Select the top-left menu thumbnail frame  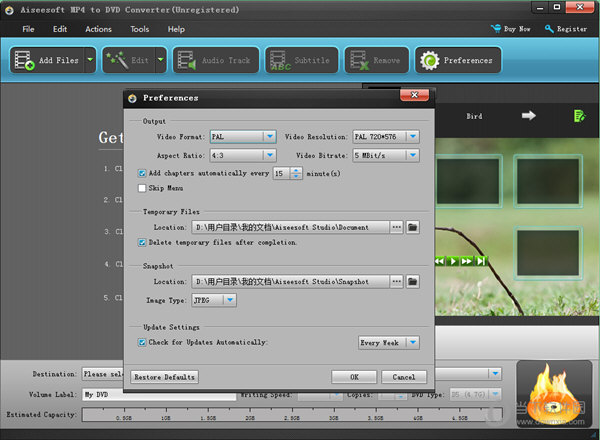(468, 181)
